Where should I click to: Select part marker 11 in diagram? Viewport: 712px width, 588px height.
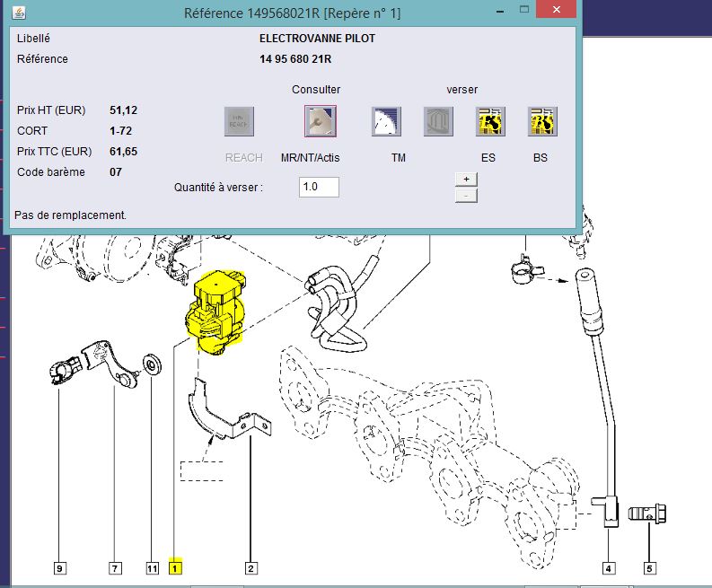(152, 568)
